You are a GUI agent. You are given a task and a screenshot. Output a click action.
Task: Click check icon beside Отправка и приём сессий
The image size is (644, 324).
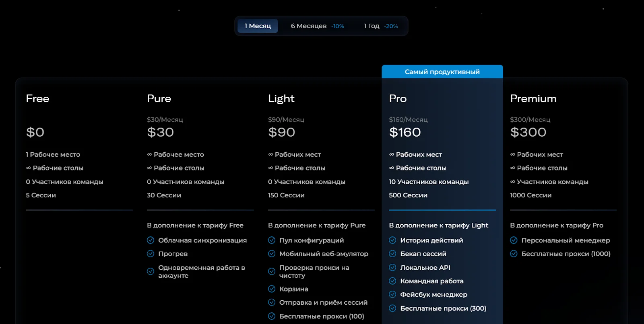272,303
